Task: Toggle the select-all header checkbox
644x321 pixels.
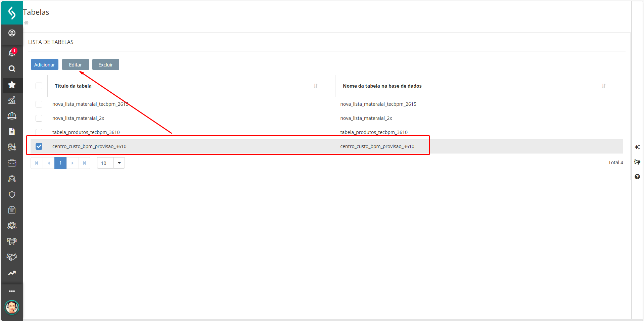Action: 39,86
